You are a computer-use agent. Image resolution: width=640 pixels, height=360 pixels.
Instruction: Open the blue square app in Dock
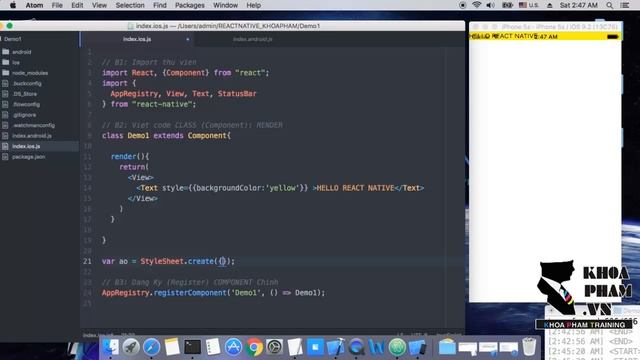(315, 347)
